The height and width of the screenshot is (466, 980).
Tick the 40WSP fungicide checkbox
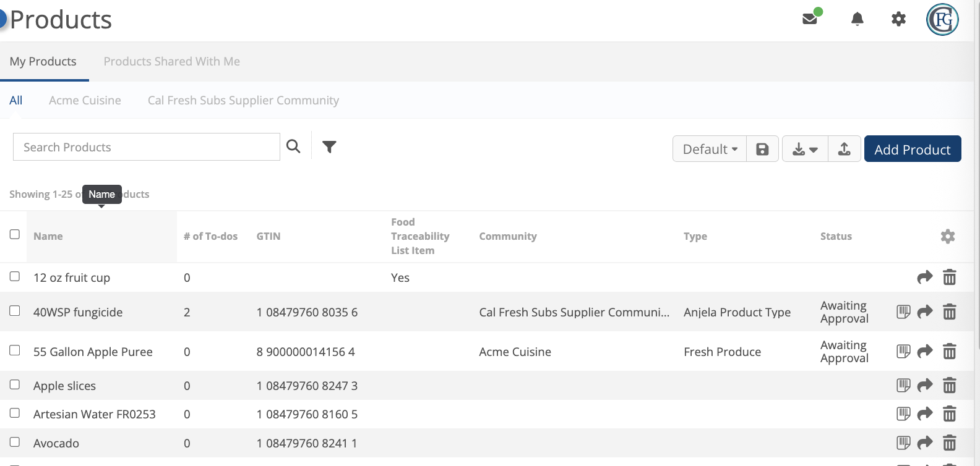point(15,311)
